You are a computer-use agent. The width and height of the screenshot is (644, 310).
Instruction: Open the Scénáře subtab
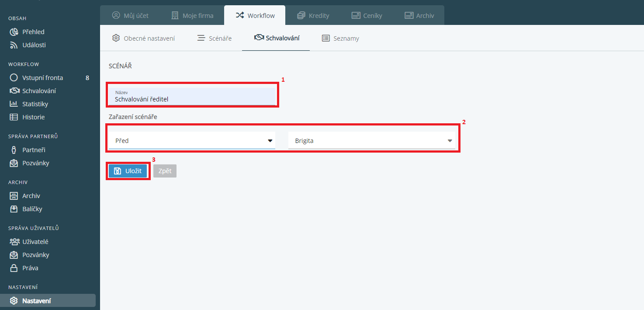[215, 38]
